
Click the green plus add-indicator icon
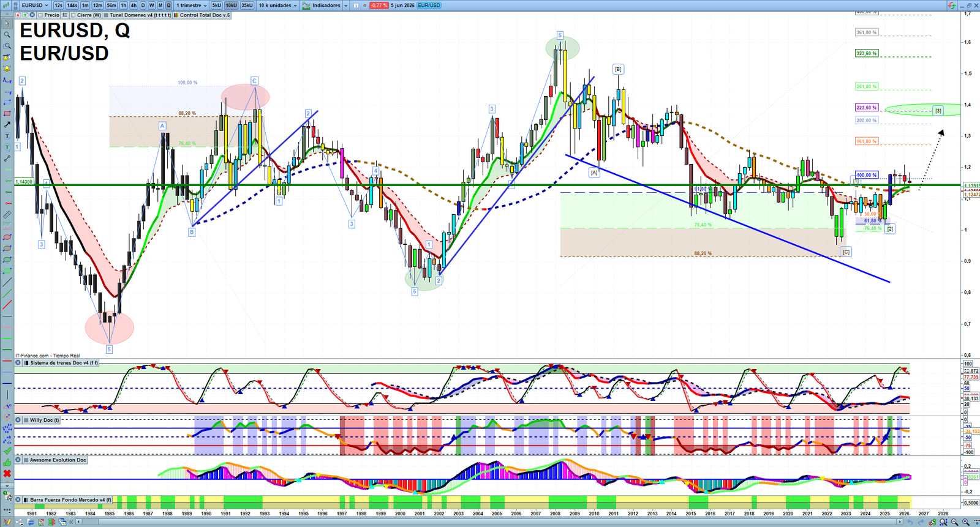click(x=25, y=15)
